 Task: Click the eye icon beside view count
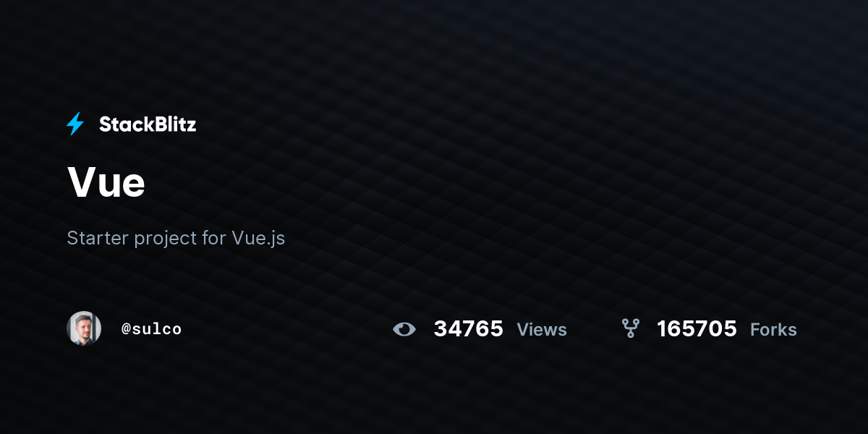click(404, 329)
